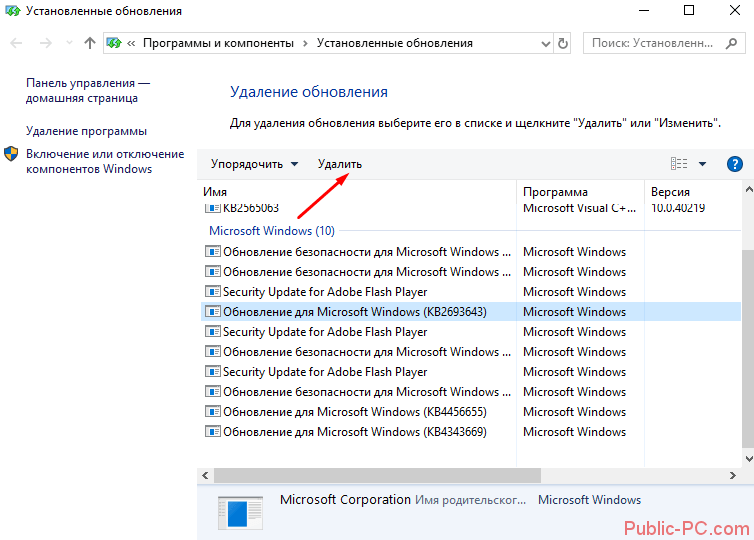754x540 pixels.
Task: Open Панель управления домашняя страница link
Action: 88,90
